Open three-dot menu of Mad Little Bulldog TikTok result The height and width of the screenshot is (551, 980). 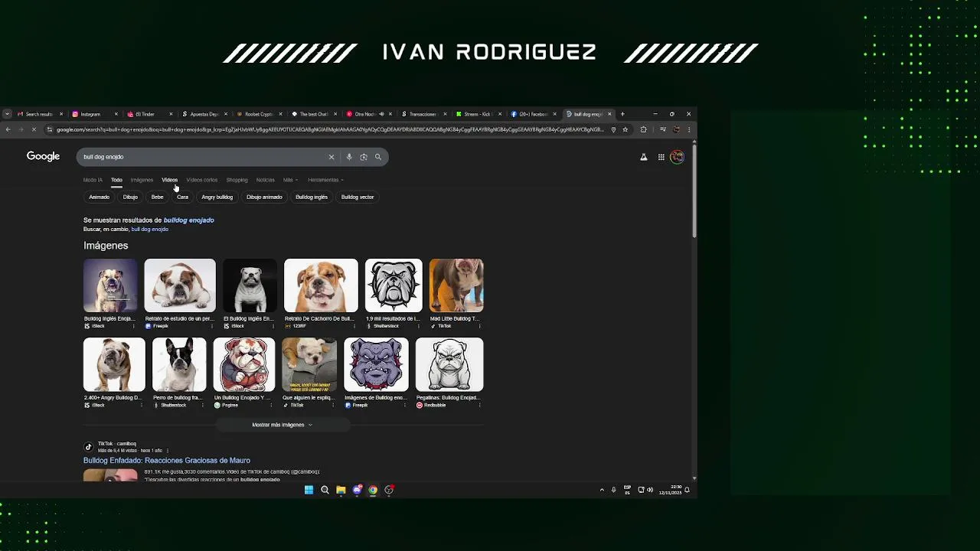tap(479, 326)
